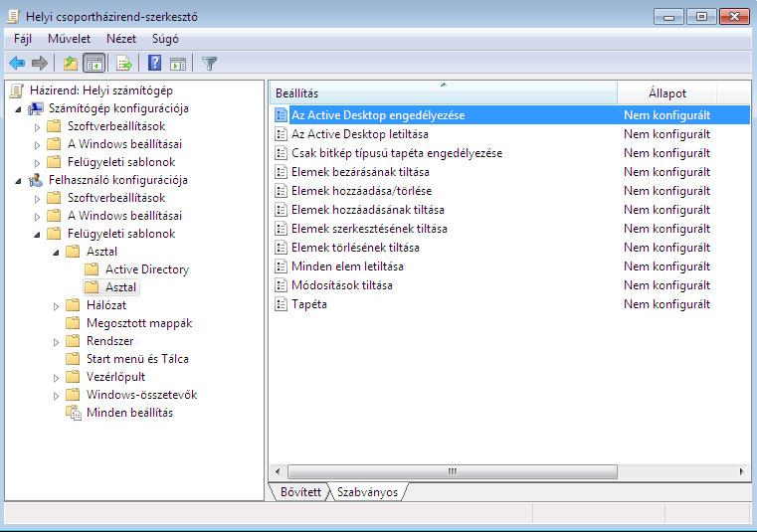Expand the Rendszer tree node
The width and height of the screenshot is (757, 532).
(x=56, y=342)
